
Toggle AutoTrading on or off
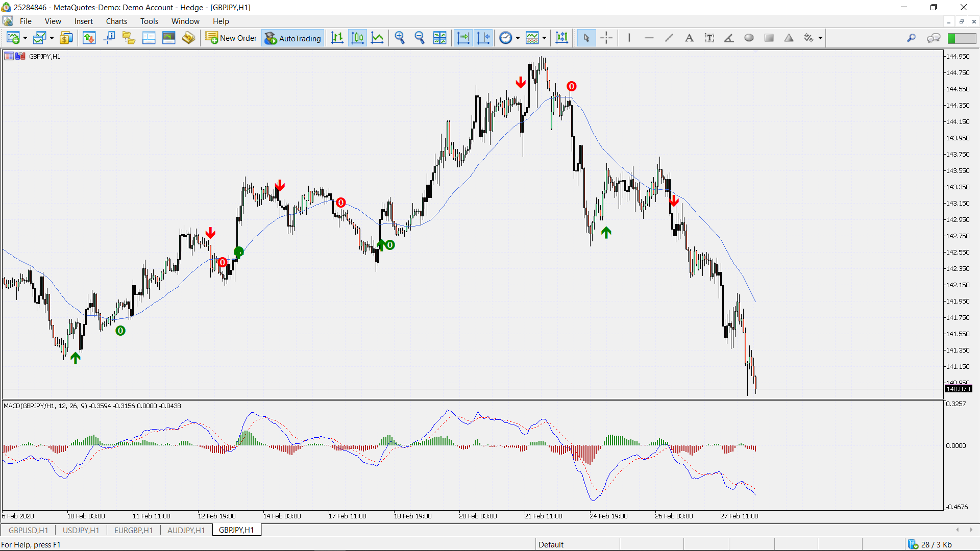(x=293, y=38)
